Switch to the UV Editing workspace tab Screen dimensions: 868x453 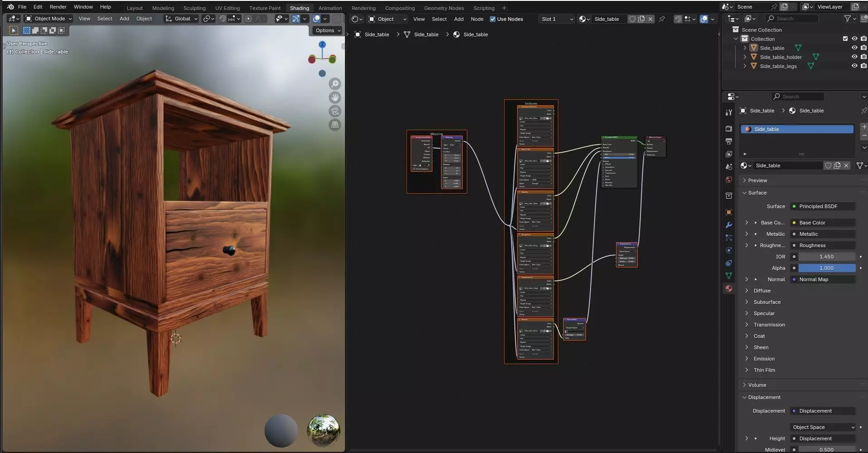click(227, 8)
